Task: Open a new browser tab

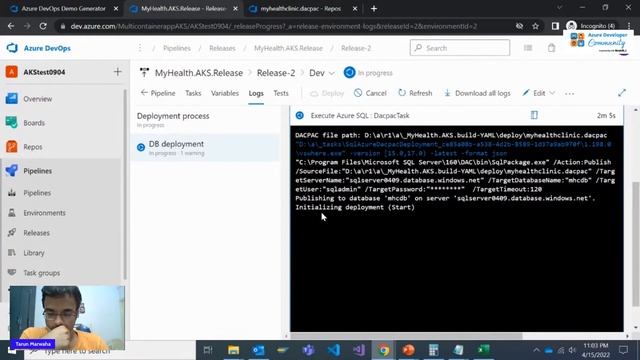Action: tap(373, 9)
